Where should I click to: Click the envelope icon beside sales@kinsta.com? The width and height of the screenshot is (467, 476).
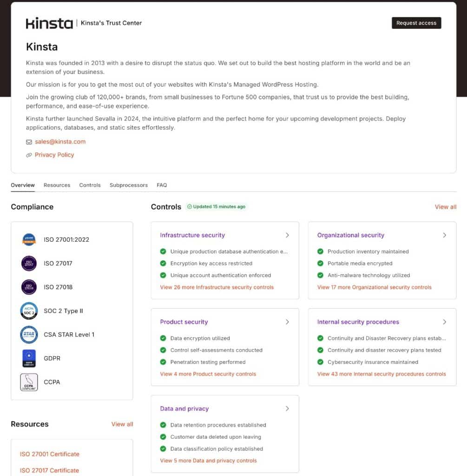click(x=29, y=142)
